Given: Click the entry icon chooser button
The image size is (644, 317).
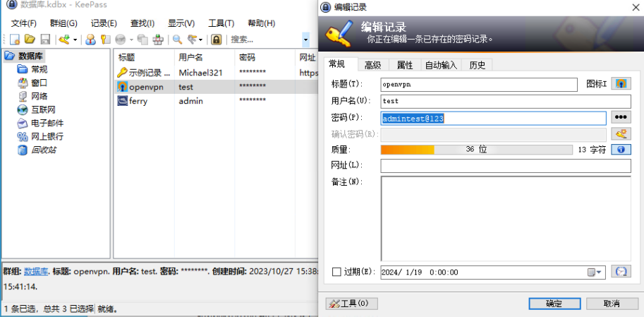Looking at the screenshot, I should click(x=621, y=84).
